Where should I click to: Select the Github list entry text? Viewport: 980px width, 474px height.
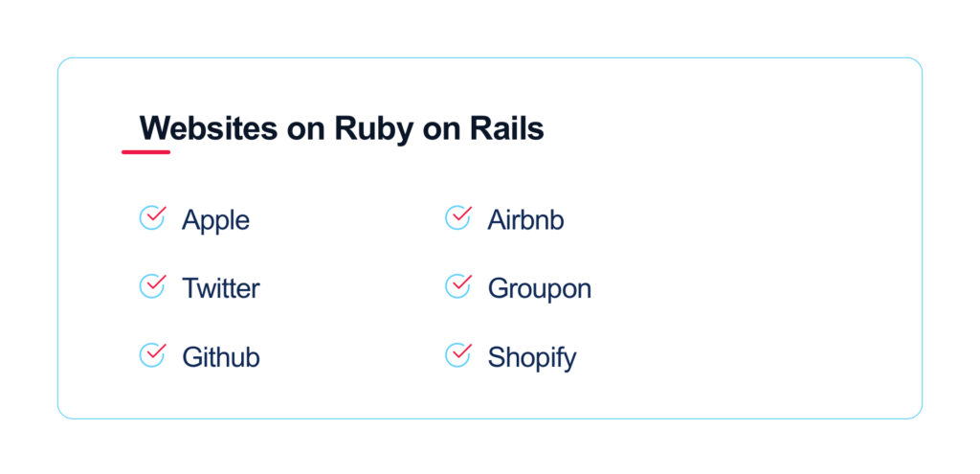coord(221,358)
